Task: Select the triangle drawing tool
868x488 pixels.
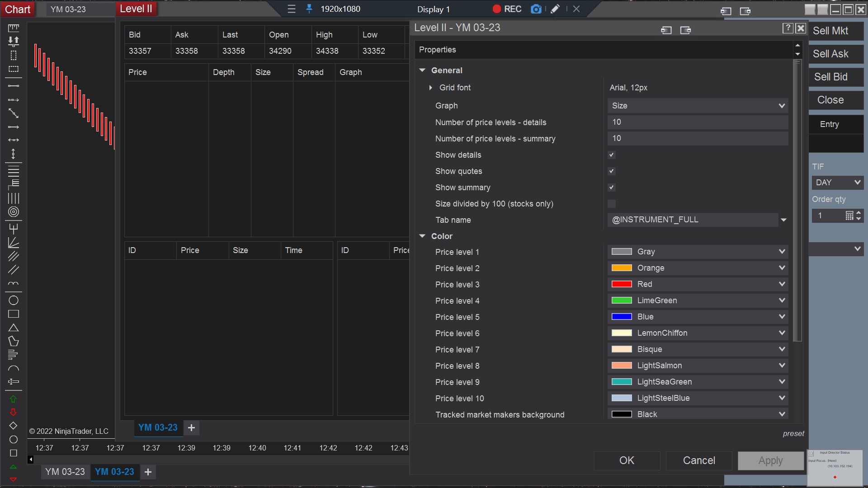Action: coord(14,328)
